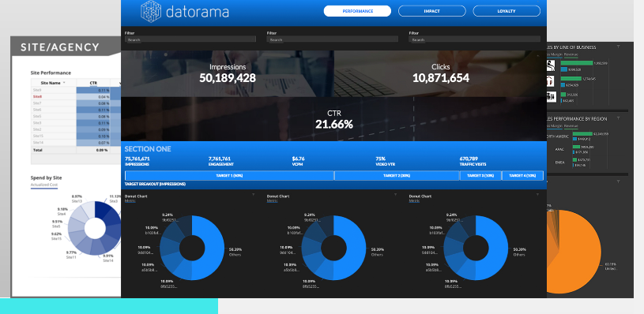Click the APAC green revenue bar

coord(576,147)
